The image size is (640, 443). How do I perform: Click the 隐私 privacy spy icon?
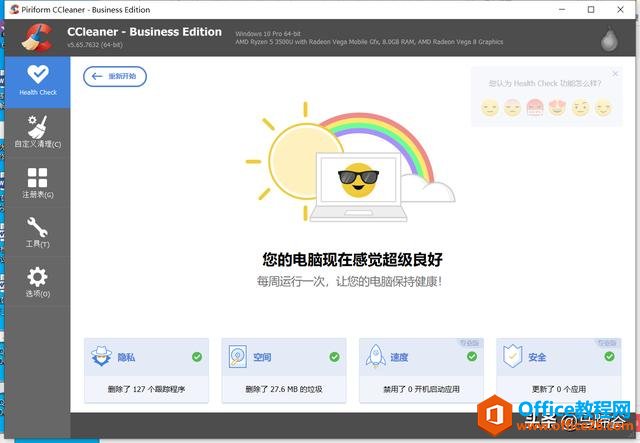point(102,357)
